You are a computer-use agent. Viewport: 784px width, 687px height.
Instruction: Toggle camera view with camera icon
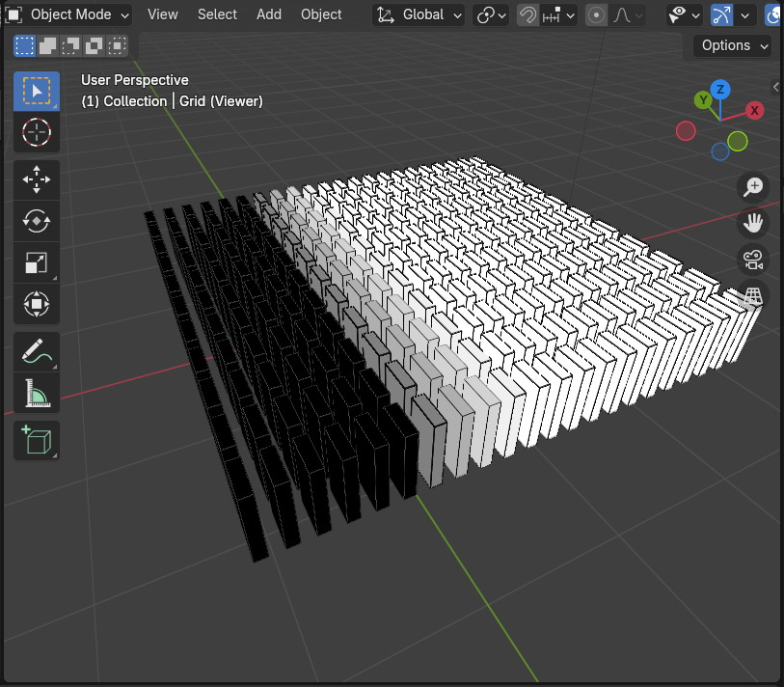click(x=753, y=260)
